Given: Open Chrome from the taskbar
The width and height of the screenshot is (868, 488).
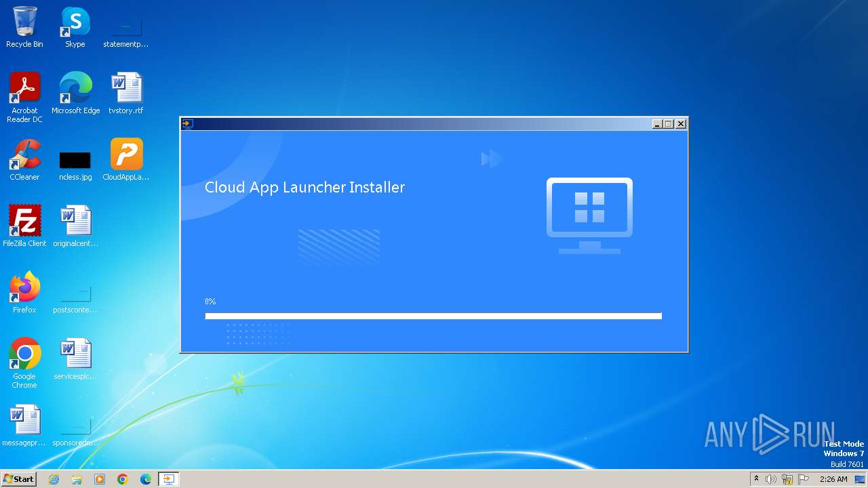Looking at the screenshot, I should [123, 479].
